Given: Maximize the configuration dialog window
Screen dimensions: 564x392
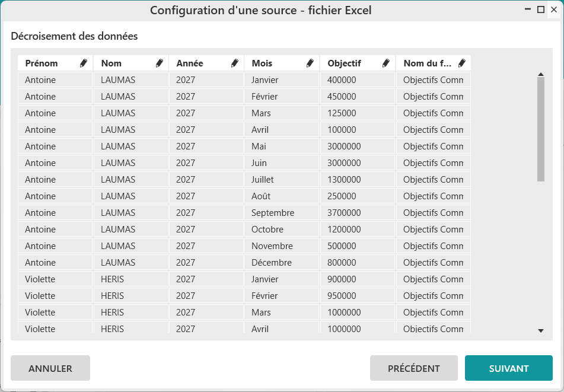Looking at the screenshot, I should tap(541, 9).
